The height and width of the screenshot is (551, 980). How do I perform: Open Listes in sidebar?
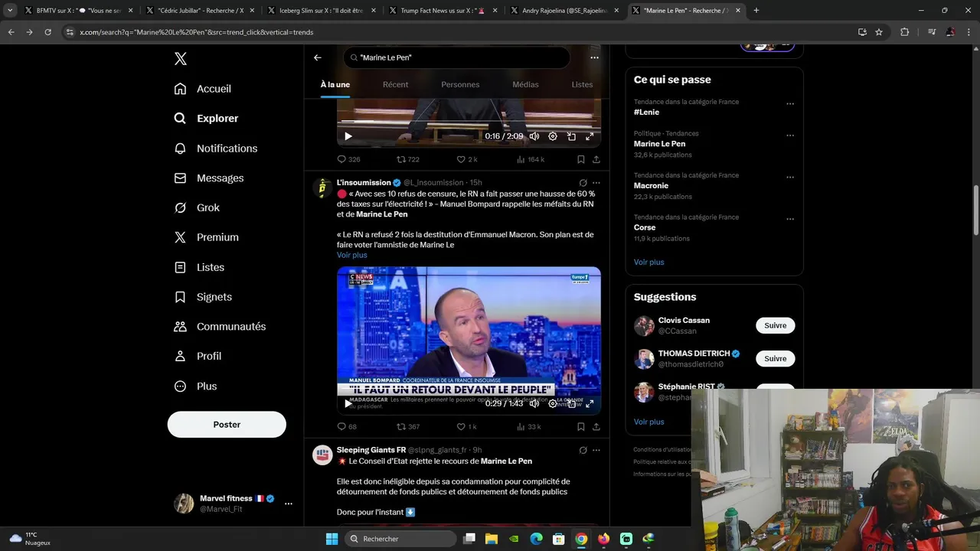click(199, 267)
